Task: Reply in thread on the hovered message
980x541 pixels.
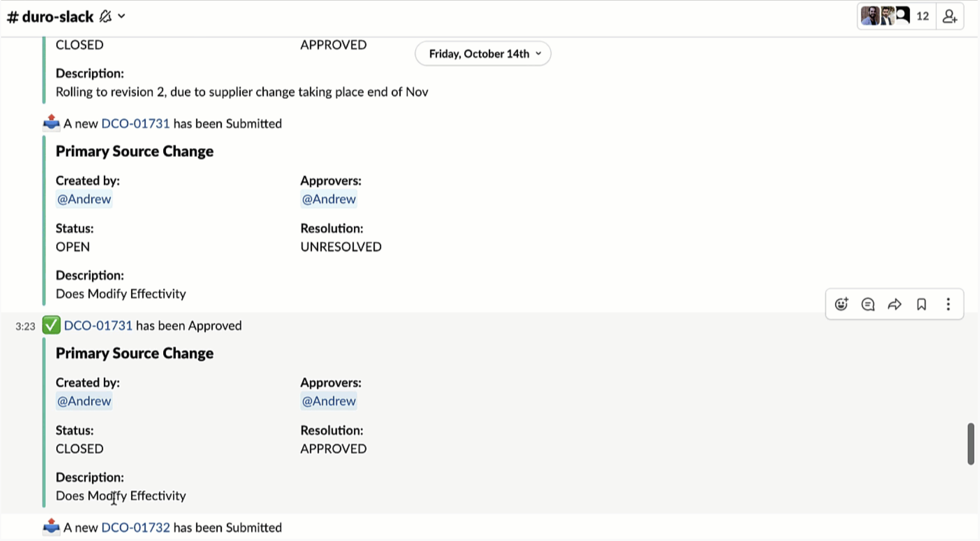Action: (x=868, y=304)
